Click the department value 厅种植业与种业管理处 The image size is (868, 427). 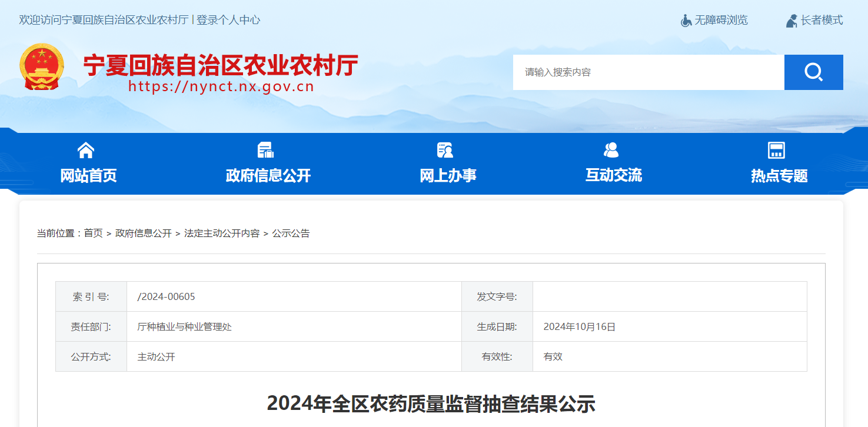185,326
